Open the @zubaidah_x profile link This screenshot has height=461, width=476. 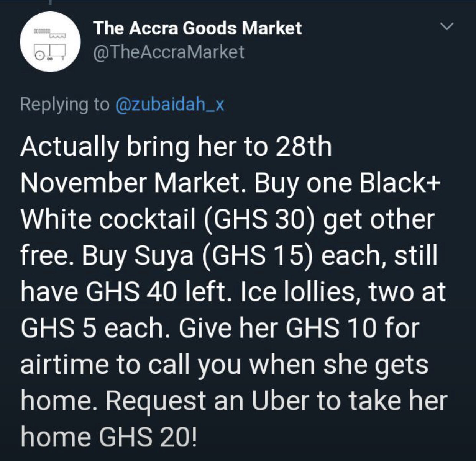click(170, 104)
